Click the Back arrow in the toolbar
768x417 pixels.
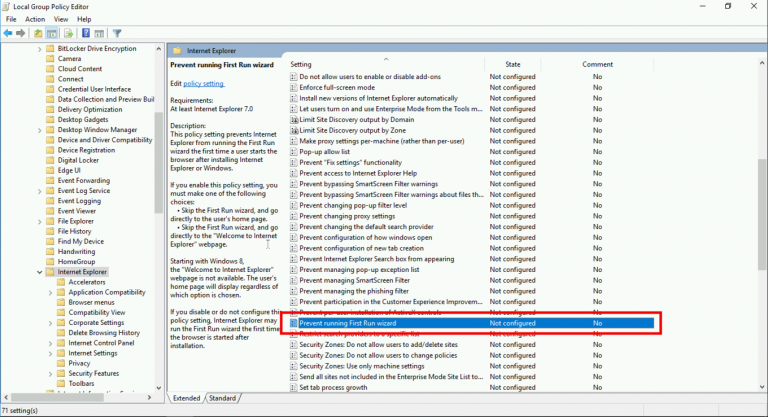pos(8,33)
